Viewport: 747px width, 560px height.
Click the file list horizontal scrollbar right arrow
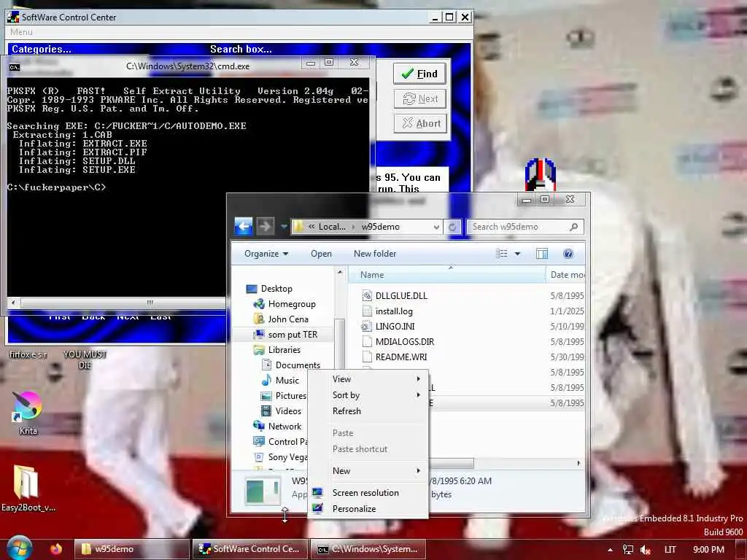pos(578,463)
